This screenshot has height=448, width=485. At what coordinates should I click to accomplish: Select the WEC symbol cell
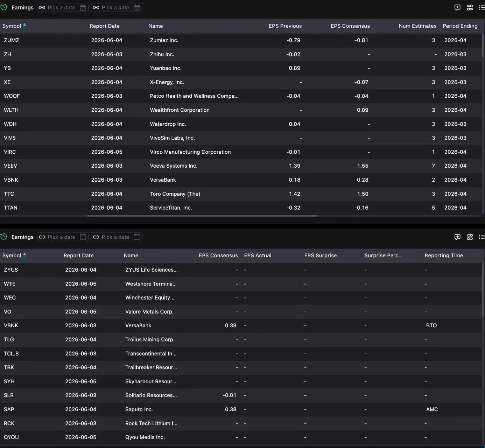click(x=10, y=298)
